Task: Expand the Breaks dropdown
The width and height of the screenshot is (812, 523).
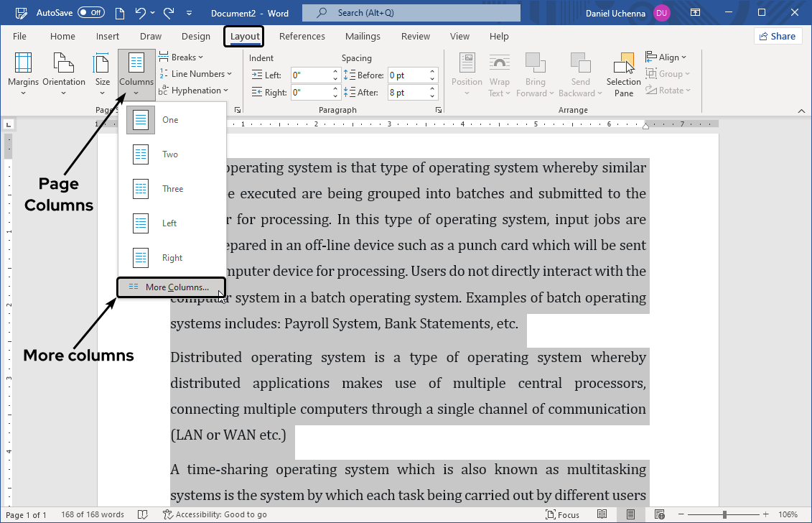Action: 181,57
